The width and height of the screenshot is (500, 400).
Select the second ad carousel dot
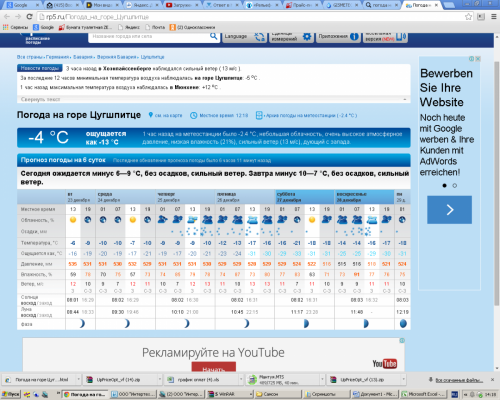click(x=455, y=185)
